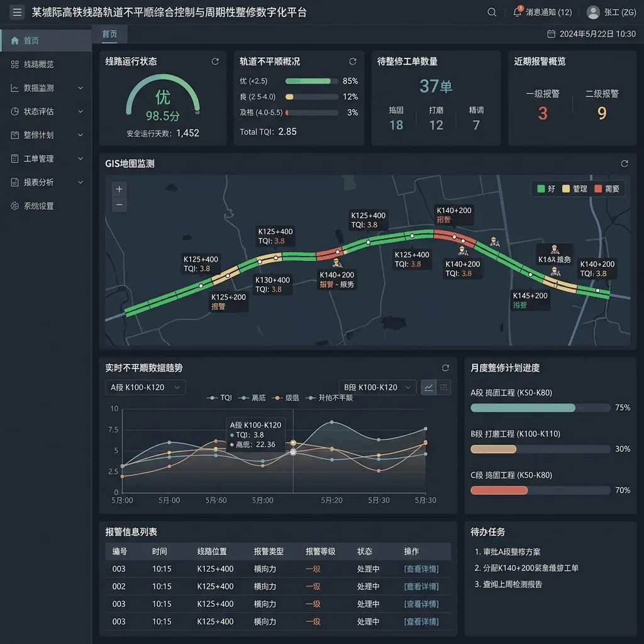The width and height of the screenshot is (644, 644).
Task: Click the Total TQI value 2.85
Action: pyautogui.click(x=287, y=131)
